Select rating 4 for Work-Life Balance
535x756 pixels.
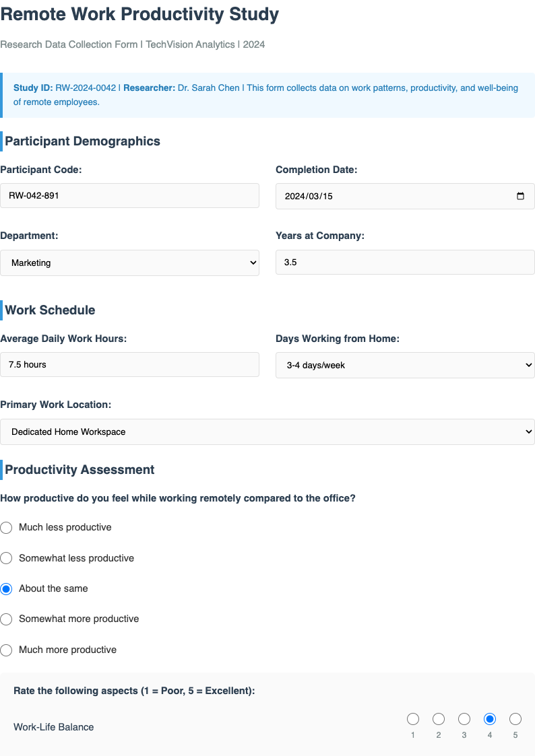pyautogui.click(x=490, y=718)
